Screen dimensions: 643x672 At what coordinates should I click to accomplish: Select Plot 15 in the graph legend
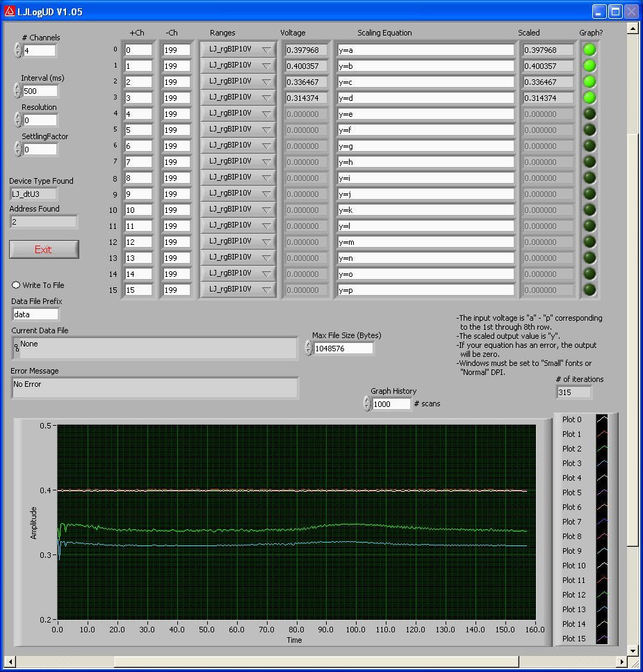point(573,639)
